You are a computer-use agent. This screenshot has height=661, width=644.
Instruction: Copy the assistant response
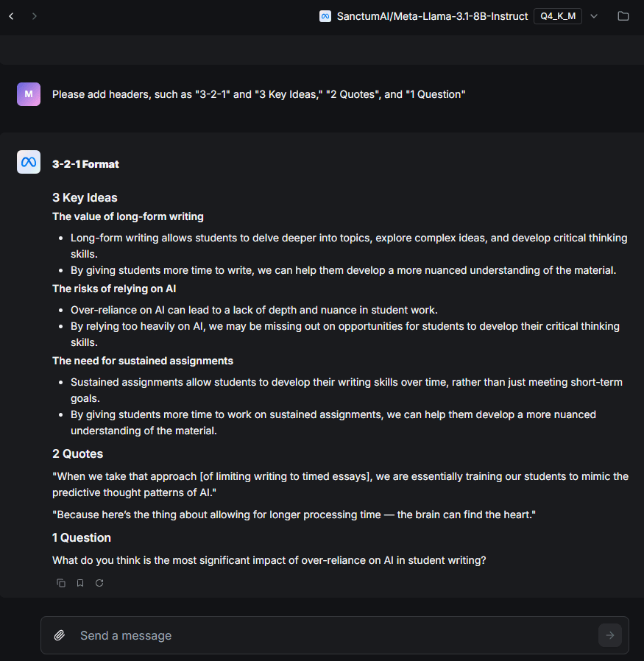click(x=61, y=583)
